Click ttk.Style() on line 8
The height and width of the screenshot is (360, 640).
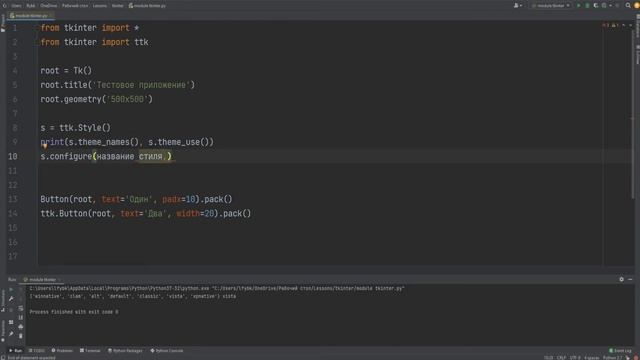point(85,128)
